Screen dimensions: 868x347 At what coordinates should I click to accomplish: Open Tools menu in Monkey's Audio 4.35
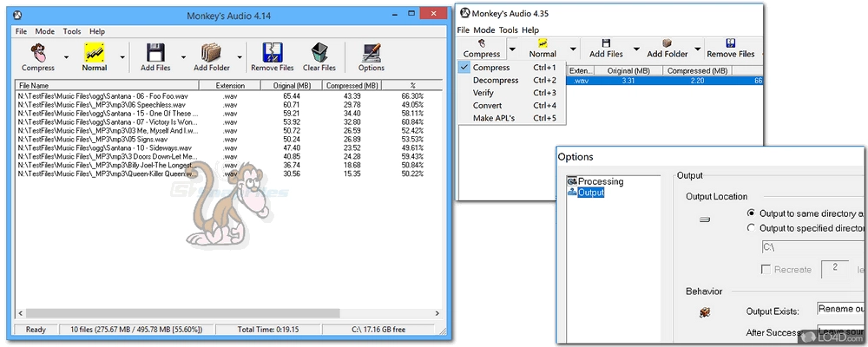tap(509, 29)
